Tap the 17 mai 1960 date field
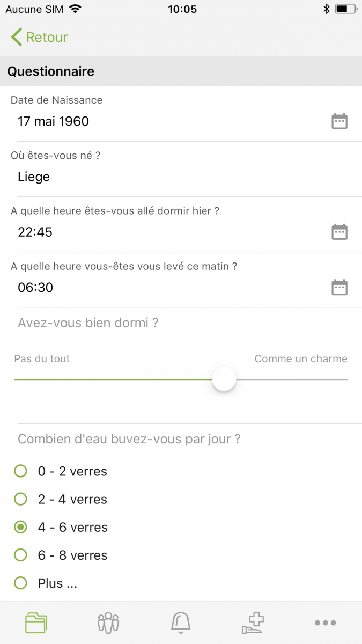Screen dimensions: 362x644 (x=54, y=121)
